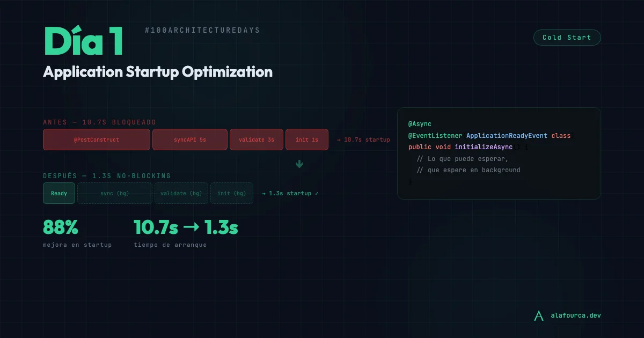Click the @Async annotation in code
The width and height of the screenshot is (644, 338).
(x=420, y=124)
